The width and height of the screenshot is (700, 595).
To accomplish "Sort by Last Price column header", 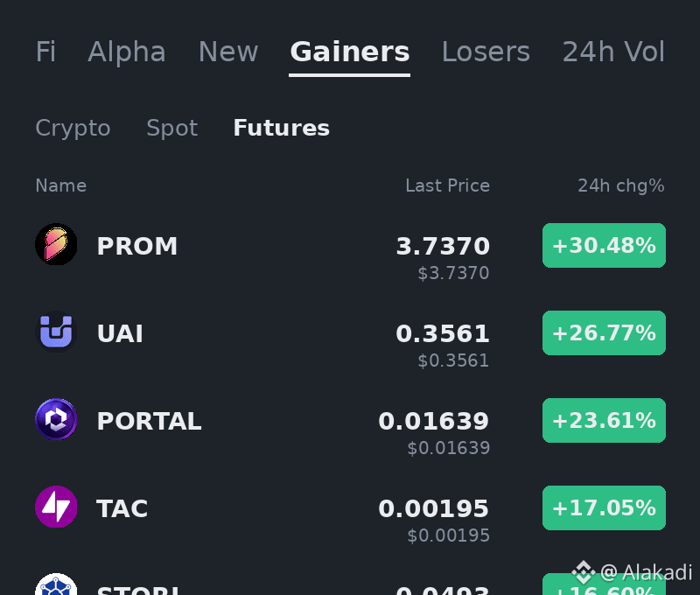I will pos(447,185).
